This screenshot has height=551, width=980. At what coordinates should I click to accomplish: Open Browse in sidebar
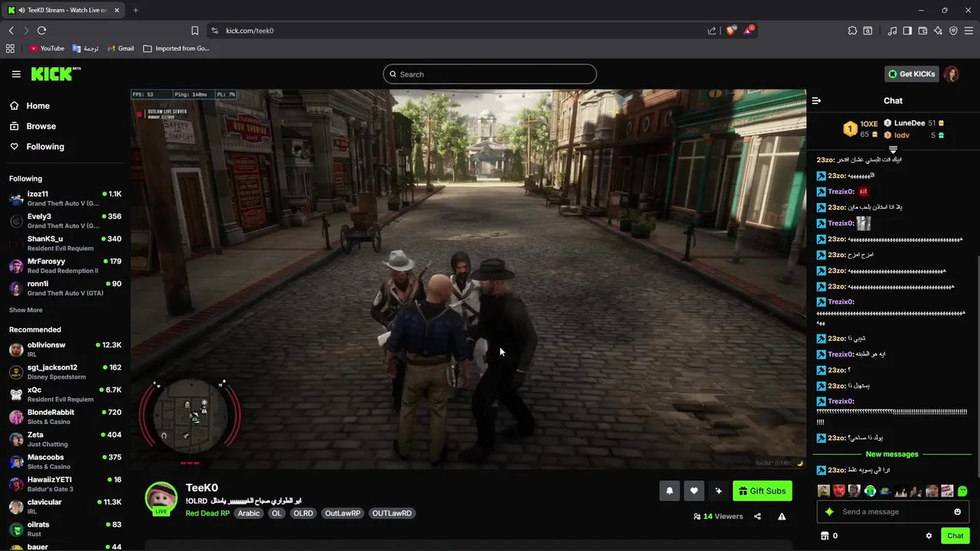coord(33,126)
